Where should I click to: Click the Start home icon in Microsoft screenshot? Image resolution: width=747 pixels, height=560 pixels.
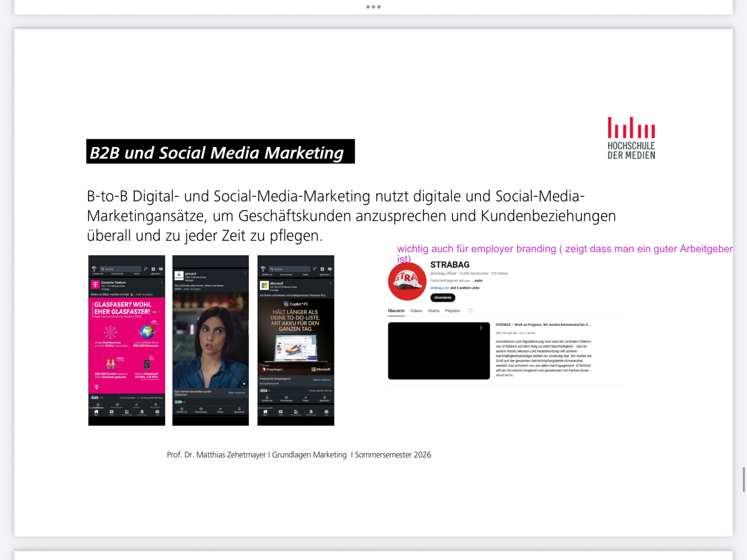pos(265,412)
